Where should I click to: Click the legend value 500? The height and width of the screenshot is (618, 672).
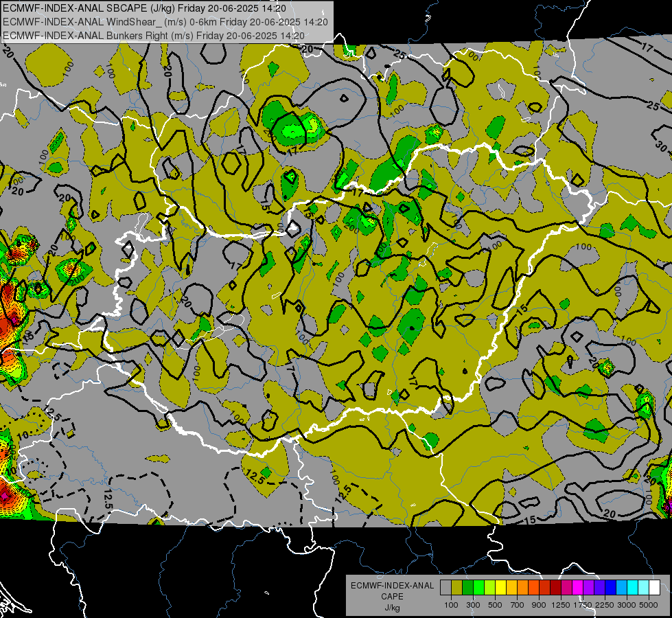tap(495, 605)
